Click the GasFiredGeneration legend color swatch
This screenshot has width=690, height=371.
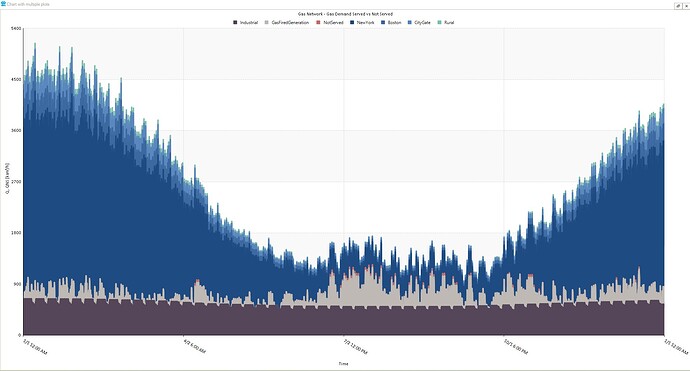tap(267, 22)
